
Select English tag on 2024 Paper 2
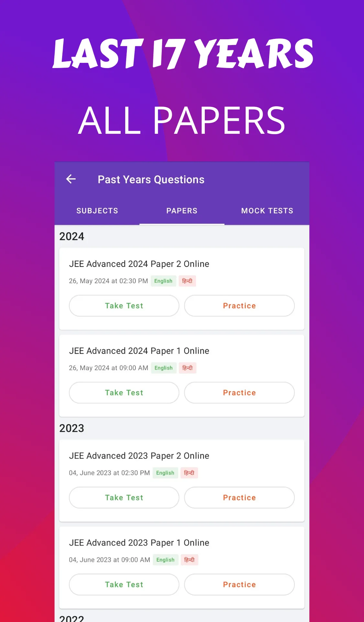163,281
